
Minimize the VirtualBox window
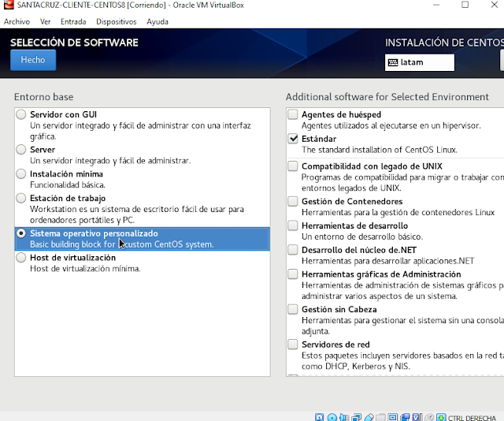tap(436, 5)
